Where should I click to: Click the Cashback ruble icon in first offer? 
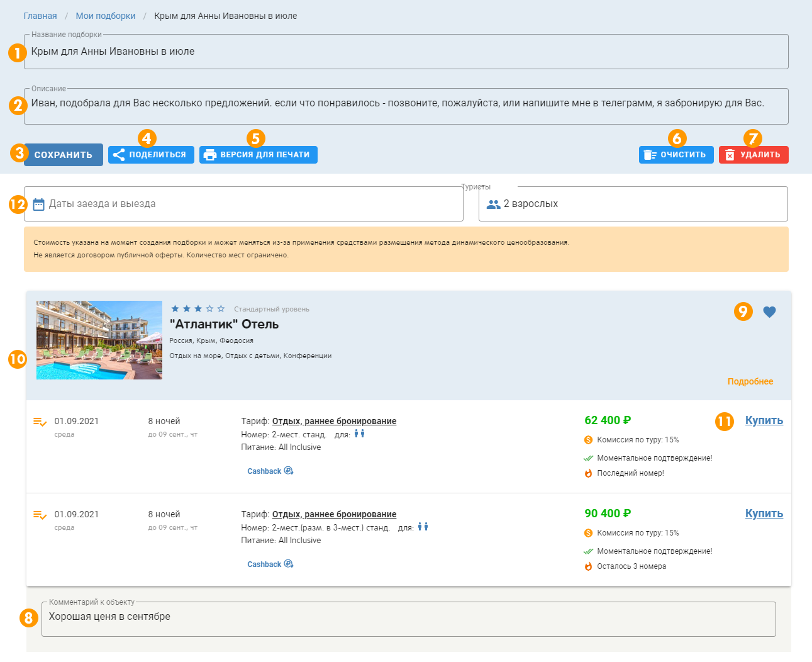tap(289, 471)
